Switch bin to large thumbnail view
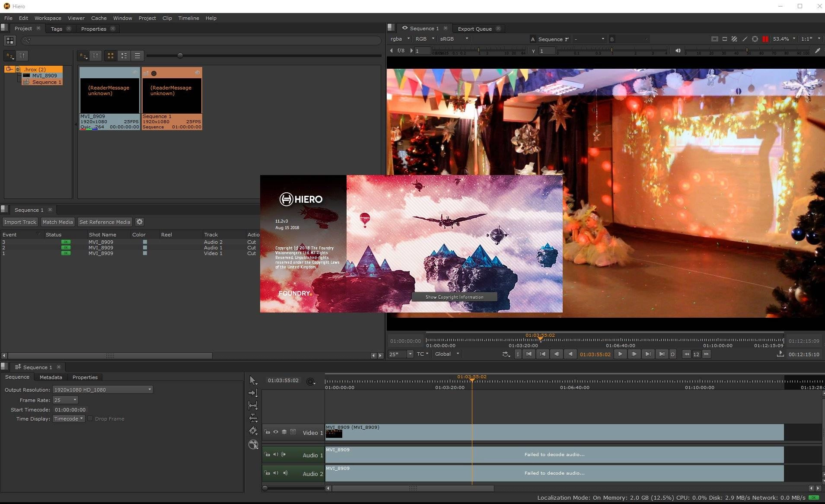The width and height of the screenshot is (825, 504). (x=111, y=56)
